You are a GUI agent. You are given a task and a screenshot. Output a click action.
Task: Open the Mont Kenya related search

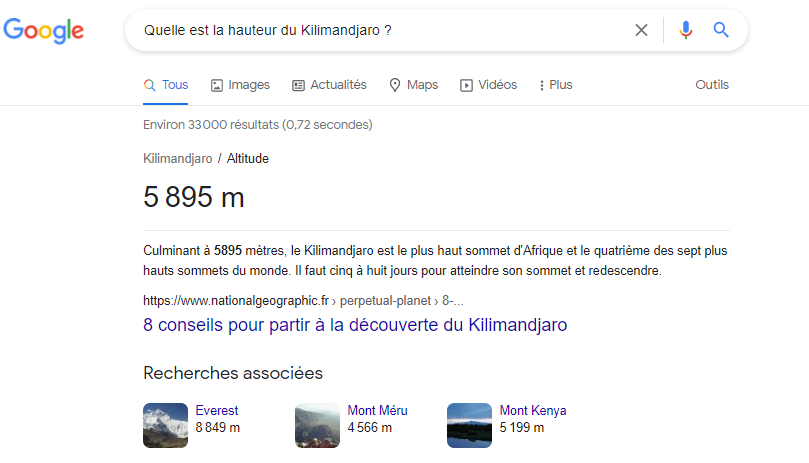(532, 410)
